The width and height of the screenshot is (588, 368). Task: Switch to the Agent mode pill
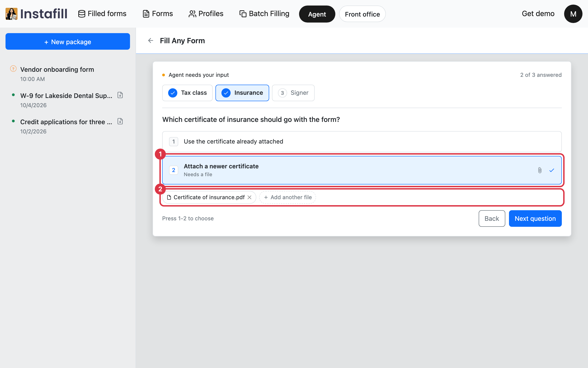coord(317,14)
